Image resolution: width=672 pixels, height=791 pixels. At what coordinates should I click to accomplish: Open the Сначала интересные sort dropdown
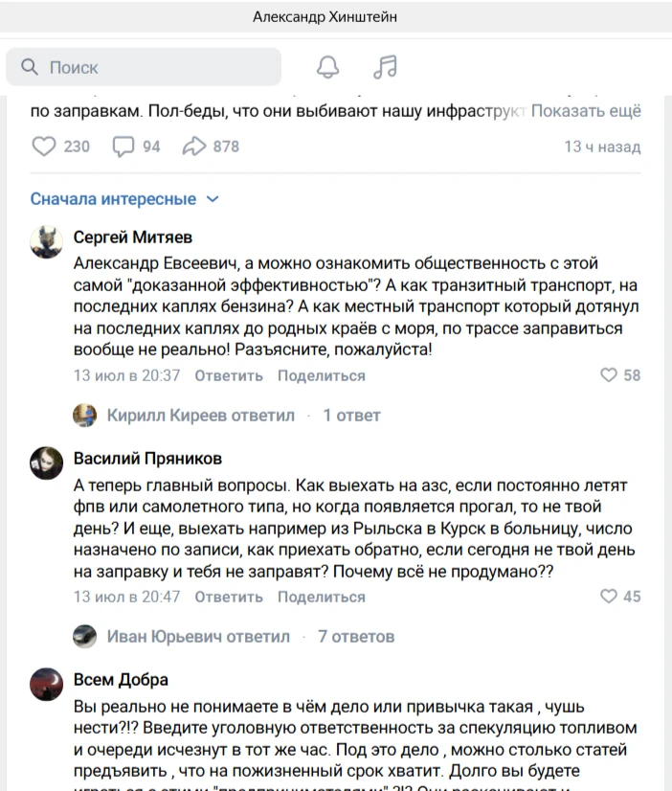(124, 199)
